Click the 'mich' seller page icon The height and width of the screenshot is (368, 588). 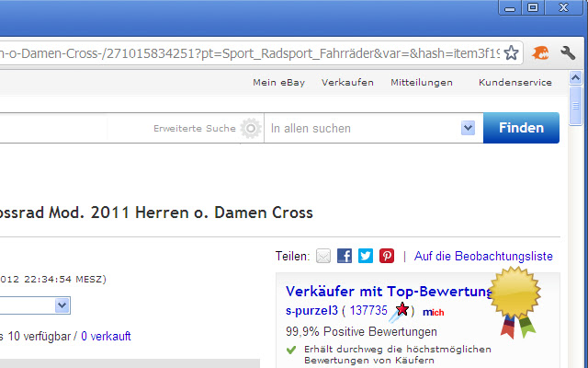433,313
